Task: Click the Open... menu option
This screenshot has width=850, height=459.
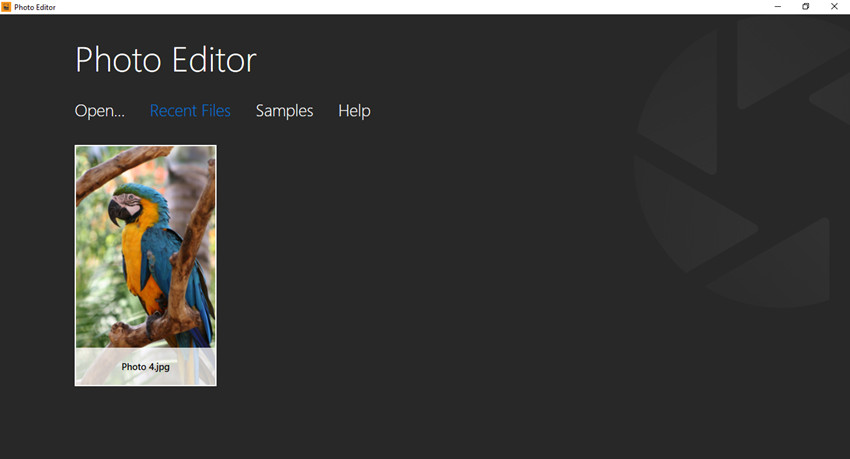Action: click(x=99, y=111)
